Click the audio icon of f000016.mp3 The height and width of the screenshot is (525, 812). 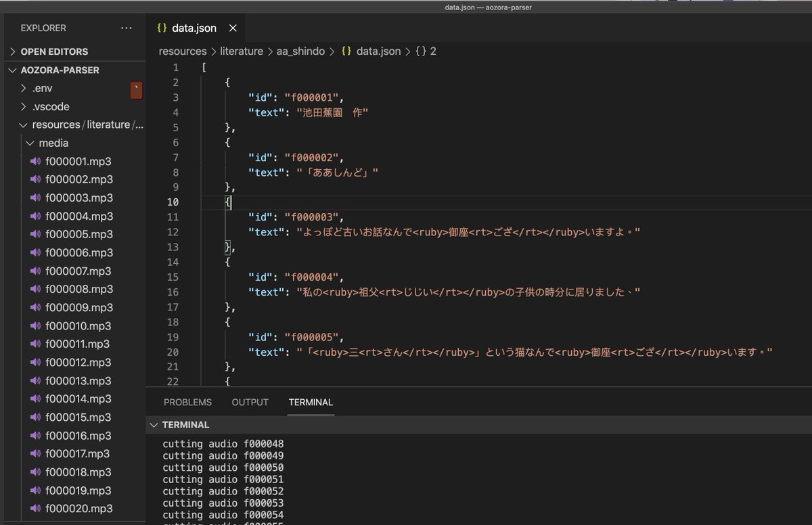[x=35, y=435]
